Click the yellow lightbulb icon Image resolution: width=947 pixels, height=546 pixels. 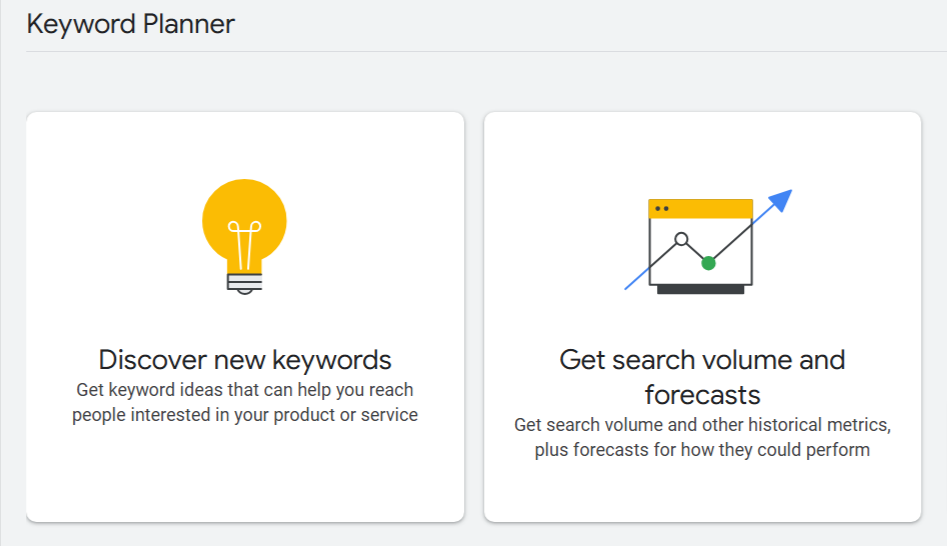(244, 236)
